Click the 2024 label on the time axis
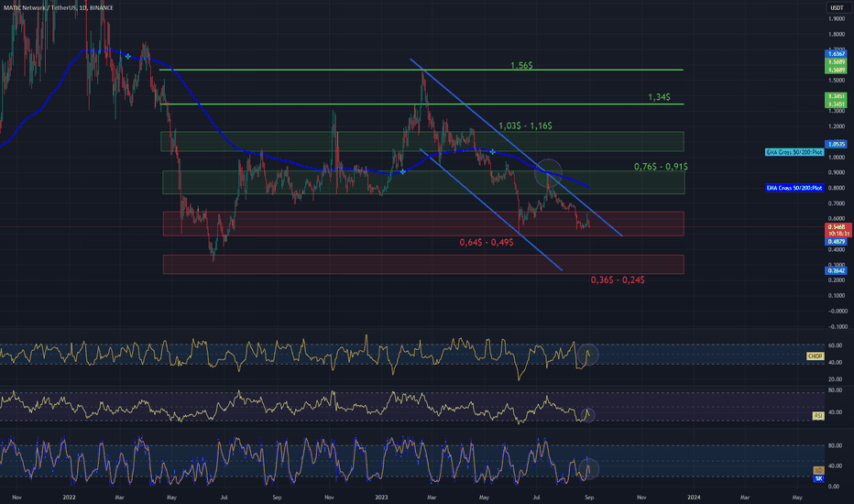The width and height of the screenshot is (854, 504). coord(694,498)
